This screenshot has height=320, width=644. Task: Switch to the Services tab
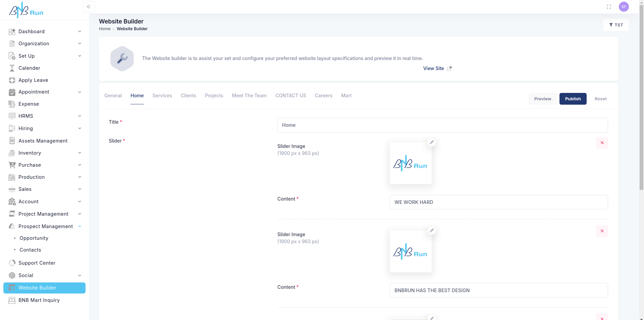tap(162, 96)
